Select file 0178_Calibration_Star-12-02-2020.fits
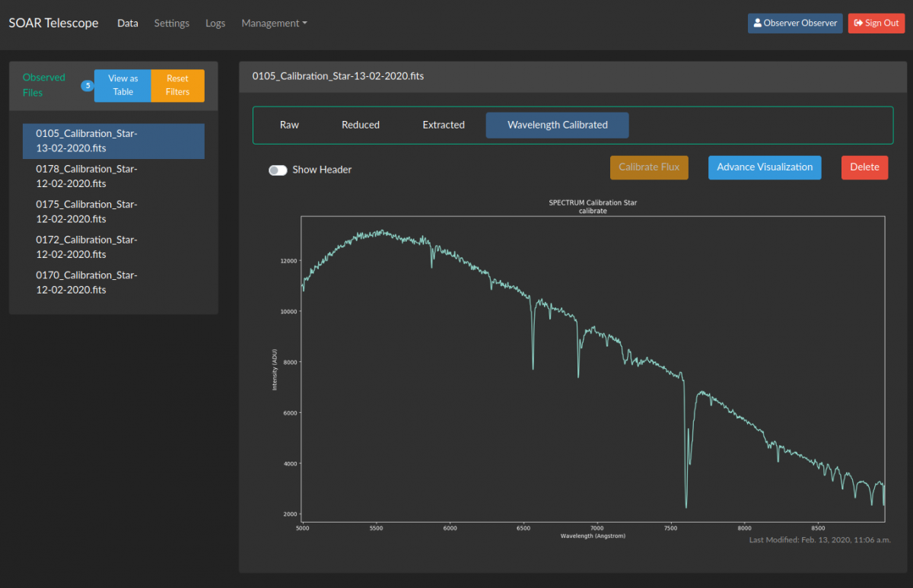913x588 pixels. [113, 176]
